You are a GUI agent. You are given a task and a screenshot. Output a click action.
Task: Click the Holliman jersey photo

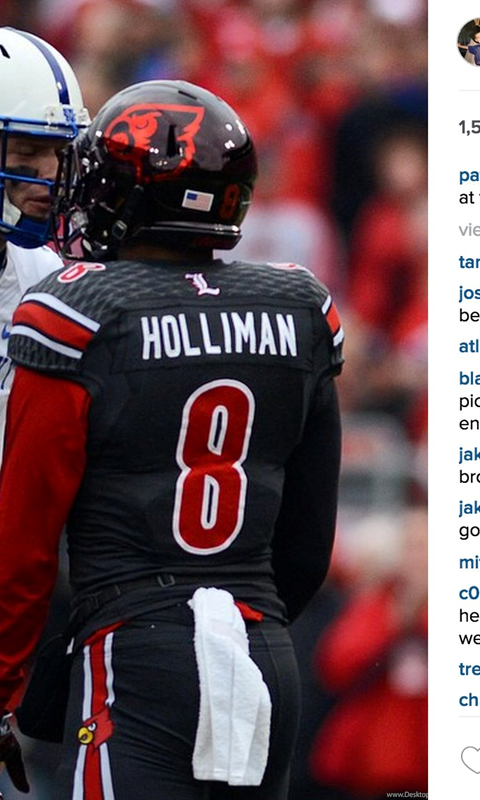point(214,400)
